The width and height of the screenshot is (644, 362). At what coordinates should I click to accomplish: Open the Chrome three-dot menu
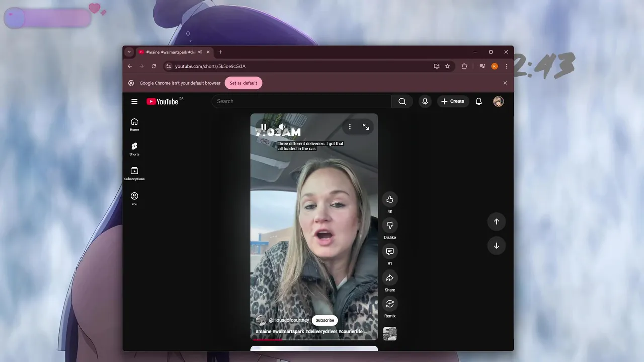coord(507,66)
